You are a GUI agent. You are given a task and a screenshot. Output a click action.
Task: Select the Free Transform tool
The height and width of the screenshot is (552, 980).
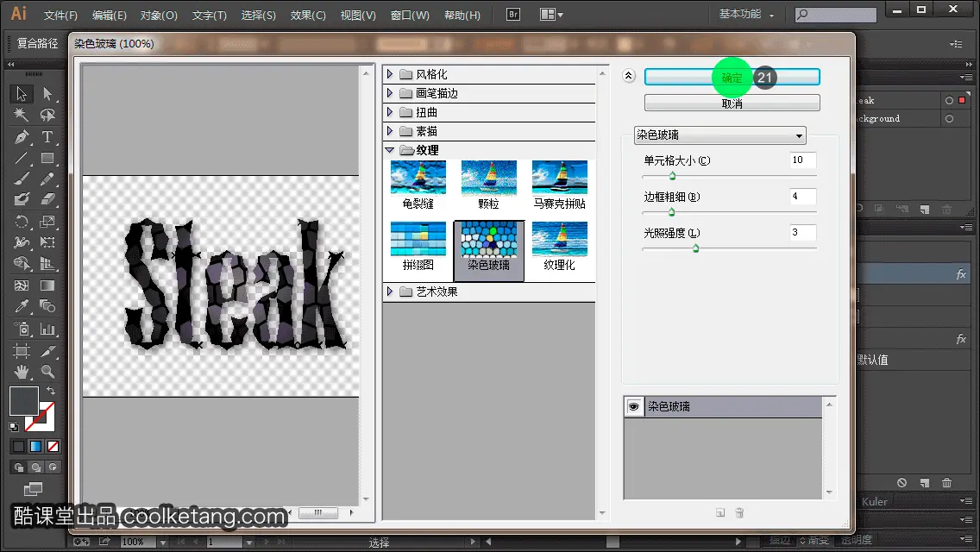tap(47, 241)
